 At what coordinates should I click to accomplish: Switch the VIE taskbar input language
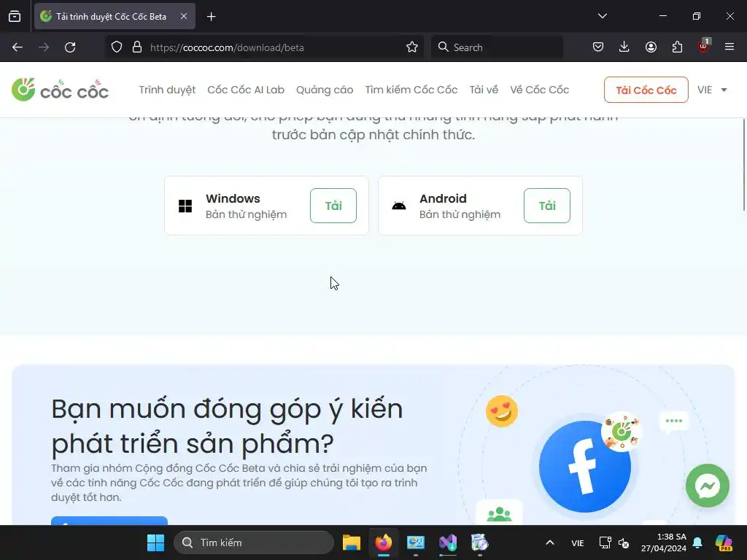(x=578, y=542)
